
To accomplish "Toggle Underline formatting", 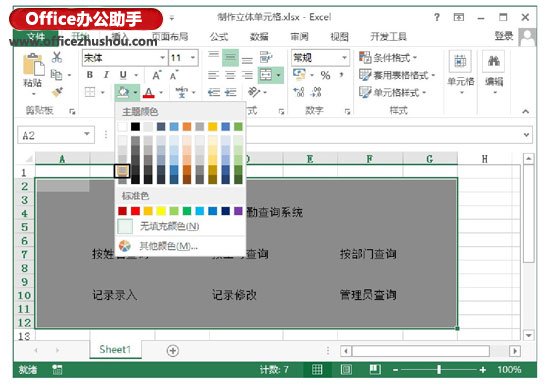I will (x=123, y=75).
